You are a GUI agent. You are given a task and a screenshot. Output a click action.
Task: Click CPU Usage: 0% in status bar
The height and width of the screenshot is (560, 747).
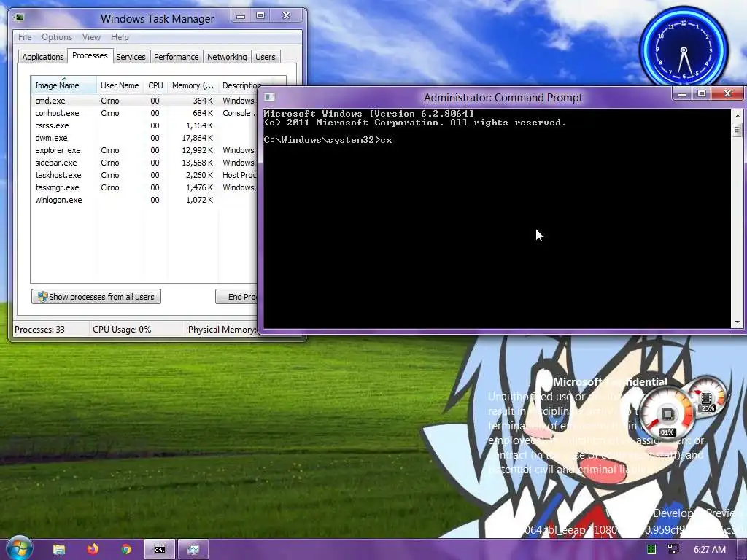tap(122, 329)
